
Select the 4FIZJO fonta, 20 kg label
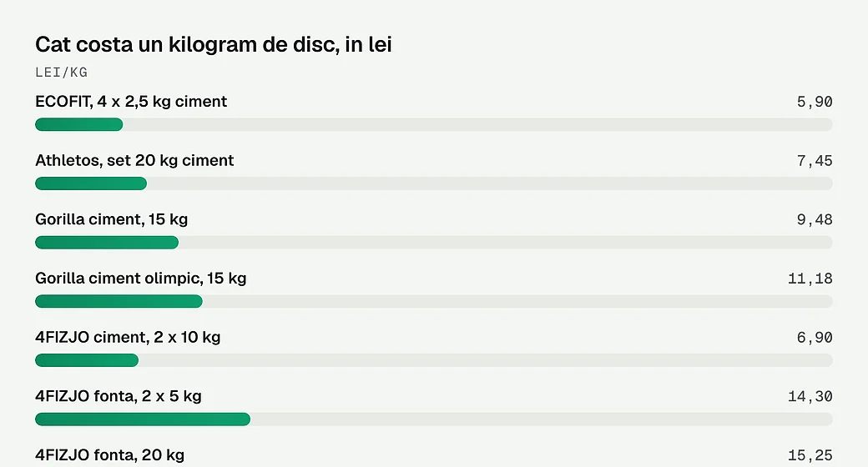tap(109, 455)
